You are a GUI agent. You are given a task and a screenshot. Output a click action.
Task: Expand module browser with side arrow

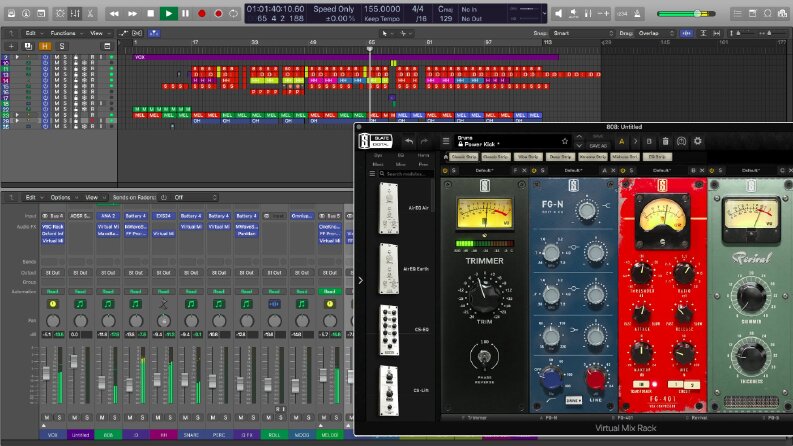click(360, 280)
